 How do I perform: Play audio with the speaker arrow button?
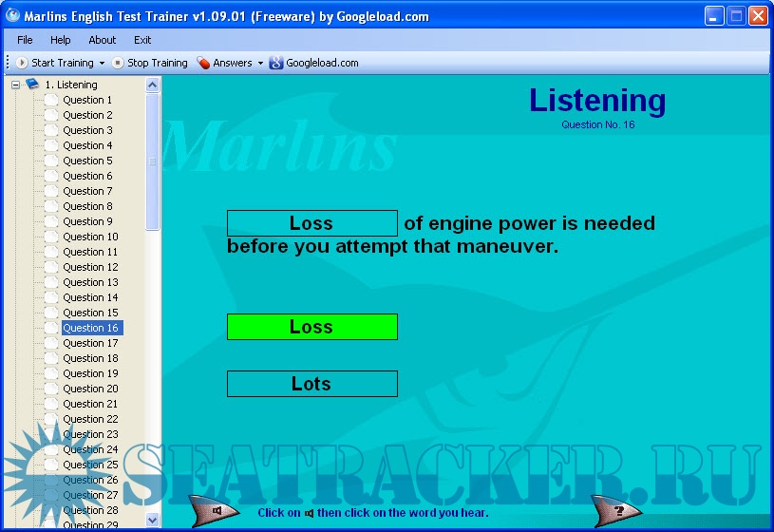point(216,511)
